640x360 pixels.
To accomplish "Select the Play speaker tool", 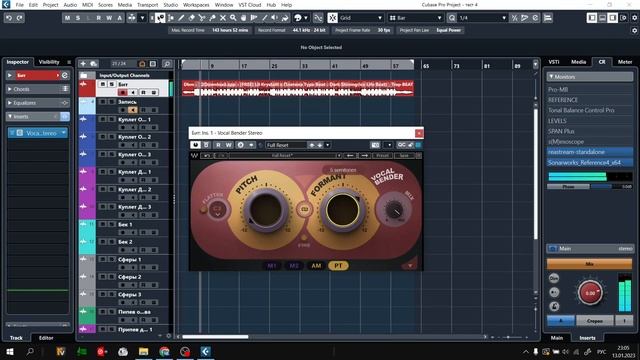I will coord(275,18).
